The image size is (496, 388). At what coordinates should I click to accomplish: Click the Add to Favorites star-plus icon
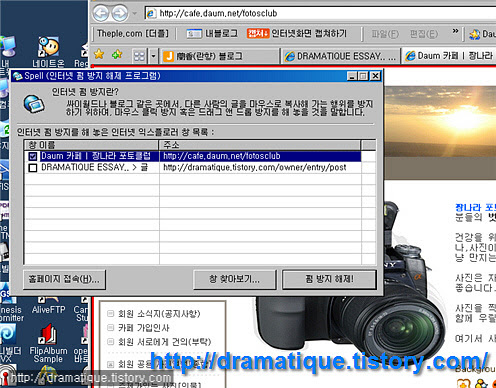[117, 54]
